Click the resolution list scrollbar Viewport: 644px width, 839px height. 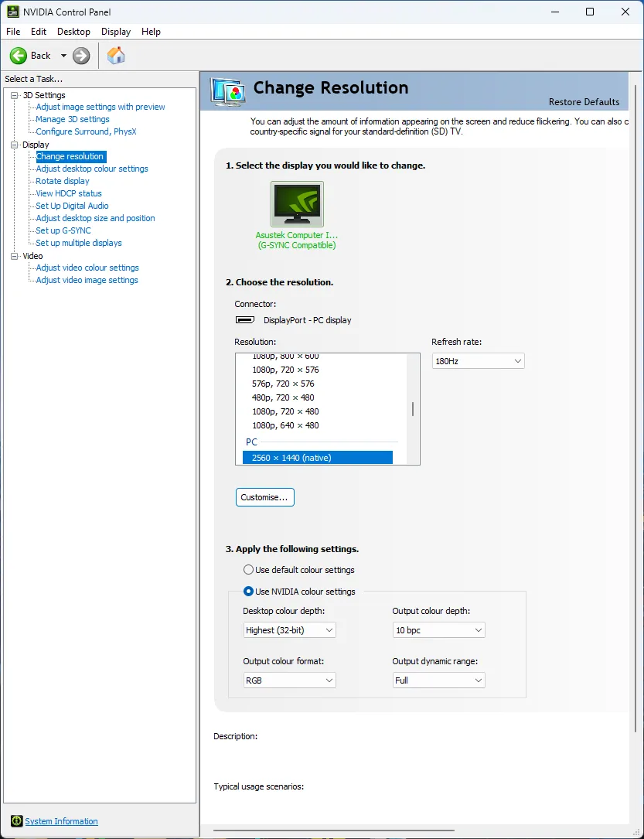click(x=413, y=409)
